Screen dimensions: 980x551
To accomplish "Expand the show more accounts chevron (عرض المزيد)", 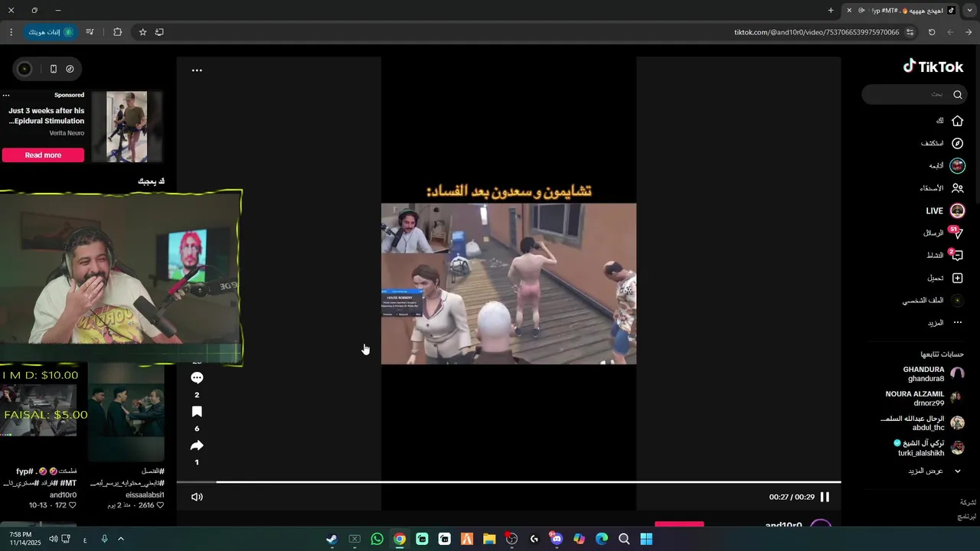I will (x=957, y=471).
